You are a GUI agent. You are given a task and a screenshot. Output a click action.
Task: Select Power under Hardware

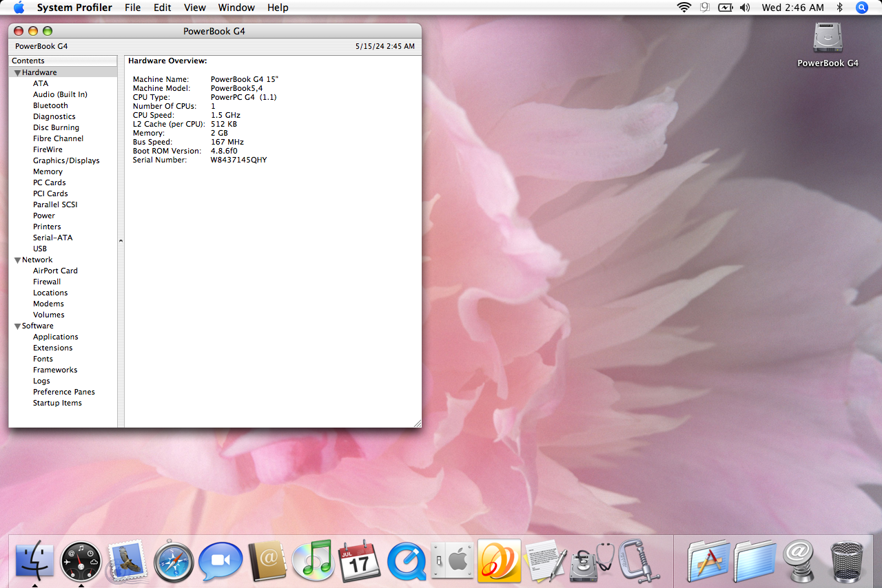coord(44,216)
